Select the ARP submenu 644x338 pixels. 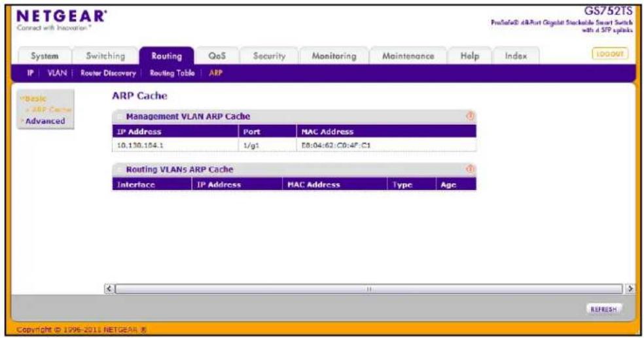tap(215, 73)
